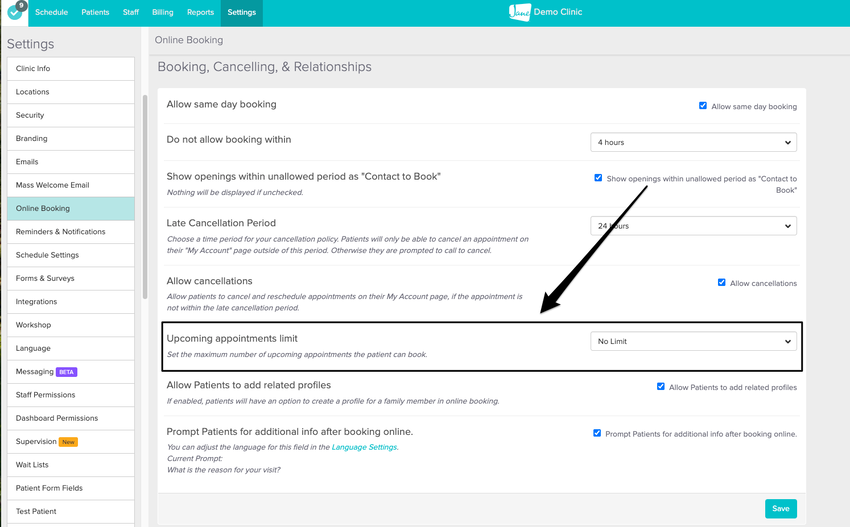Click "Nothing will be displayed if unchecked." note
Screen dimensions: 850x527
point(235,192)
